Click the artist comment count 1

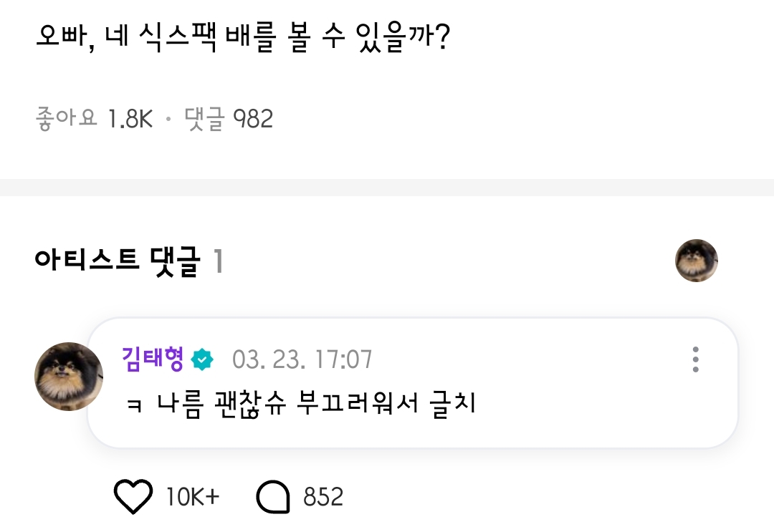click(x=218, y=263)
